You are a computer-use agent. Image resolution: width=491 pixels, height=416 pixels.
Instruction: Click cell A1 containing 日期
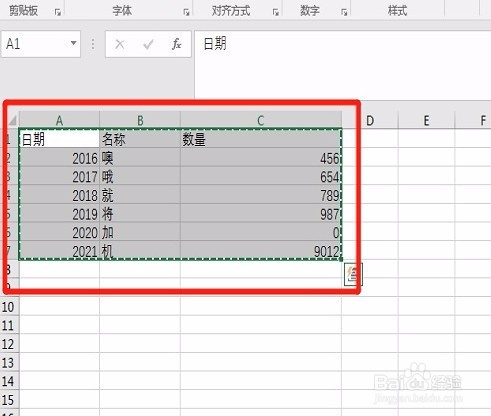point(59,139)
